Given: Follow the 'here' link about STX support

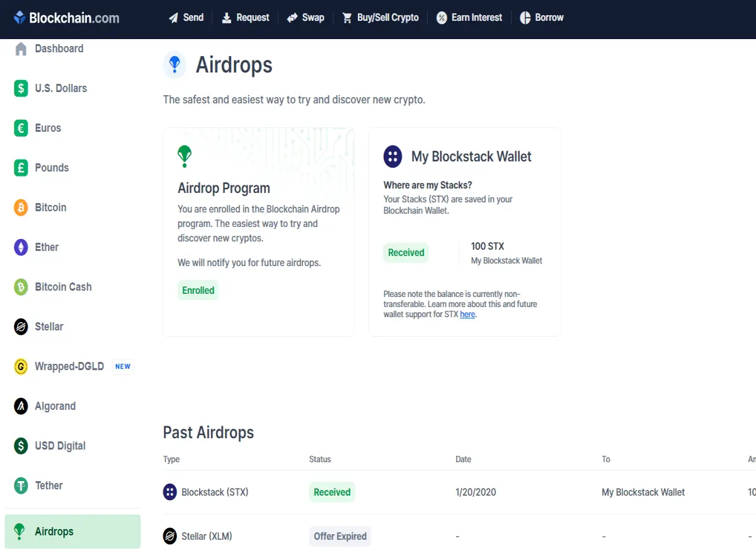Looking at the screenshot, I should pos(467,314).
